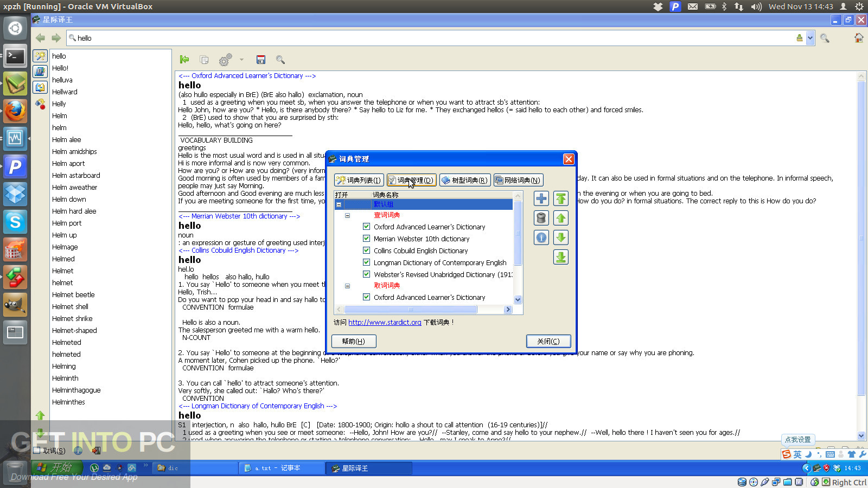Open the search history dropdown arrow
868x488 pixels.
point(810,38)
